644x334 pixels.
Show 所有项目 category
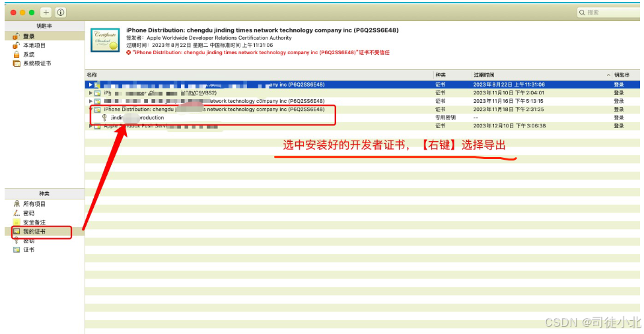45,204
